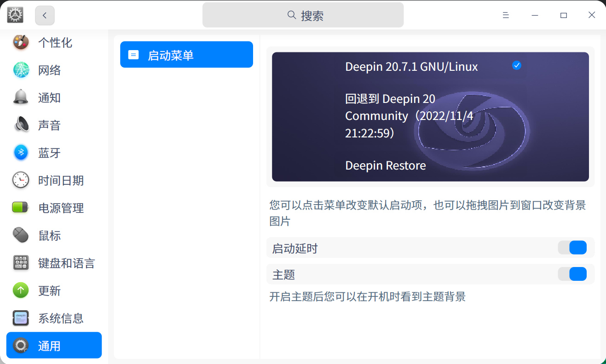This screenshot has width=606, height=364.
Task: Select the 回退到 Deepin 20 Community boot entry
Action: 410,116
